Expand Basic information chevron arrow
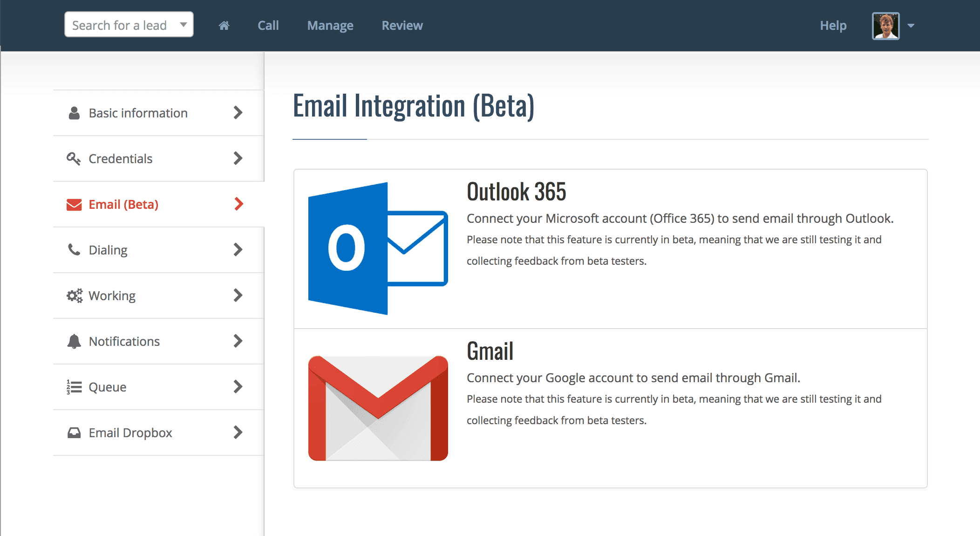This screenshot has height=536, width=980. pos(238,112)
